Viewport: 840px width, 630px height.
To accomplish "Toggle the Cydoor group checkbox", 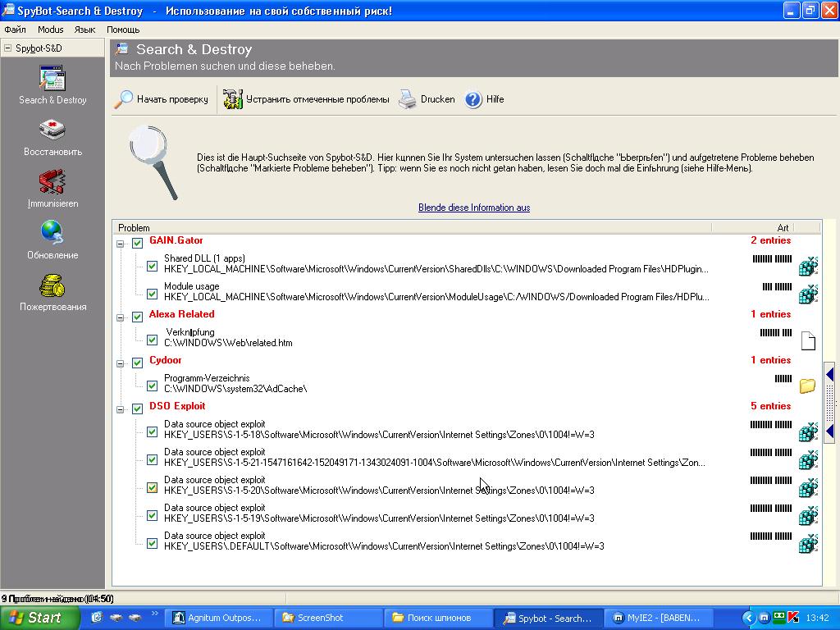I will click(137, 363).
